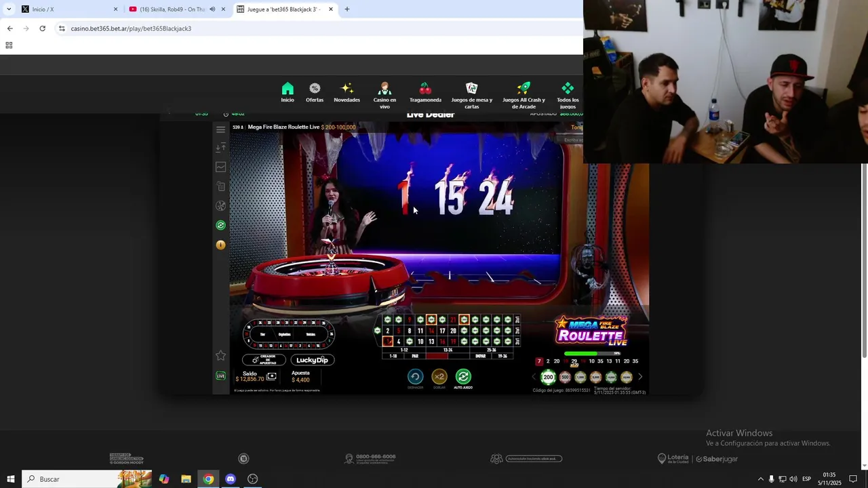Viewport: 868px width, 488px height.
Task: Bet on 25-36 dozen
Action: [491, 350]
